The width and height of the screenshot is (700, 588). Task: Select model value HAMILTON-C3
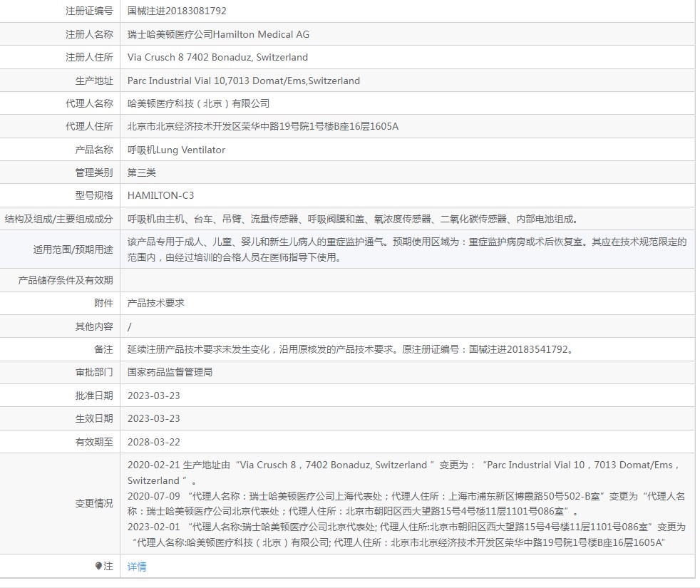[x=160, y=195]
